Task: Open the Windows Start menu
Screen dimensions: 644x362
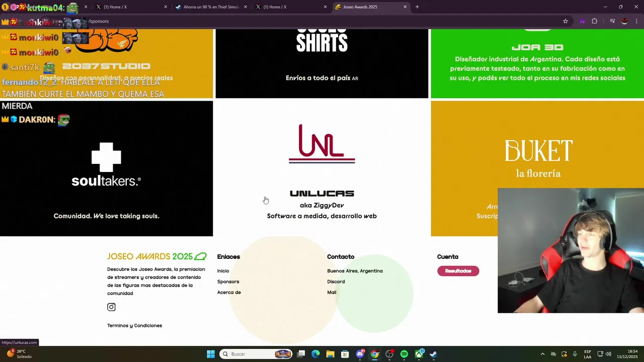Action: [x=211, y=354]
